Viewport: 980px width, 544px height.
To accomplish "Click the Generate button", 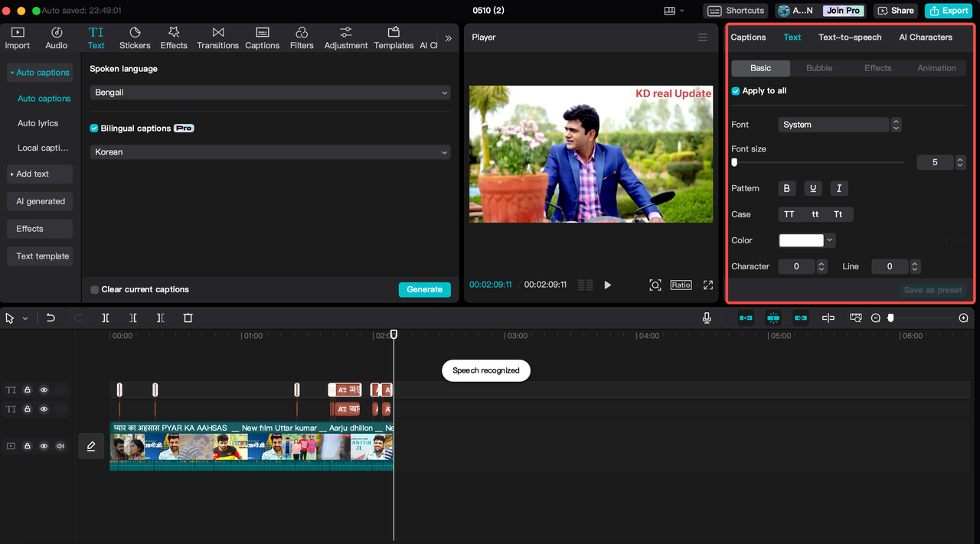I will pyautogui.click(x=424, y=289).
